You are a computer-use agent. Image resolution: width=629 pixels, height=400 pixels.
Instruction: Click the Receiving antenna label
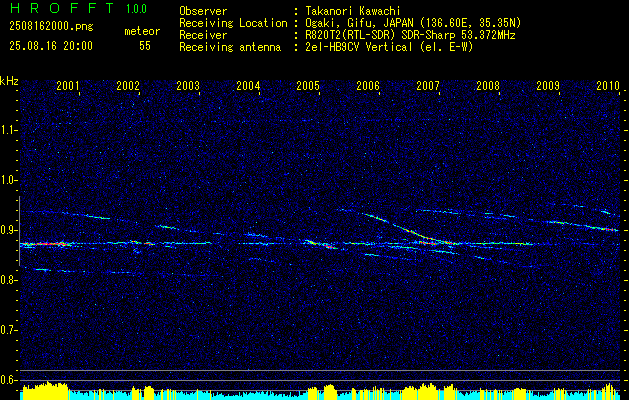click(x=230, y=47)
